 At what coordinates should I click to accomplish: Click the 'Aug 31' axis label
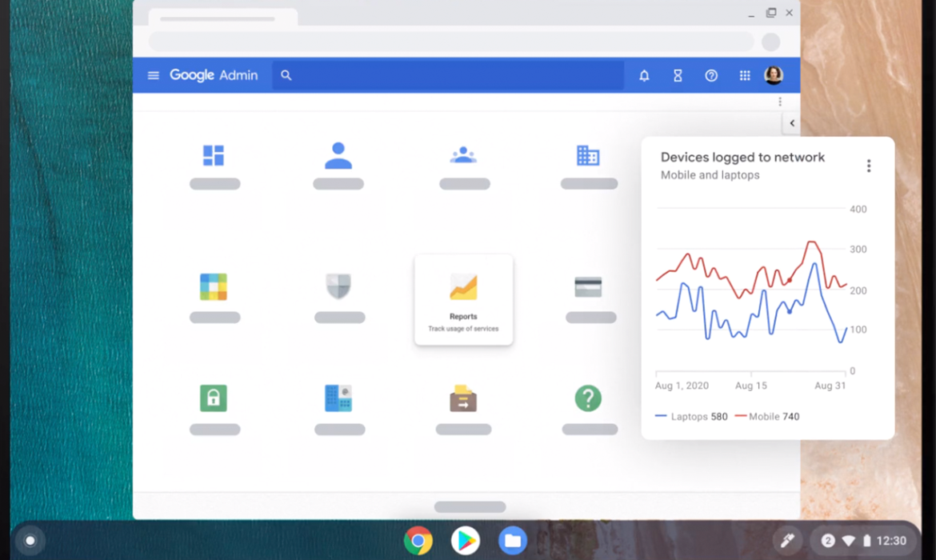830,386
